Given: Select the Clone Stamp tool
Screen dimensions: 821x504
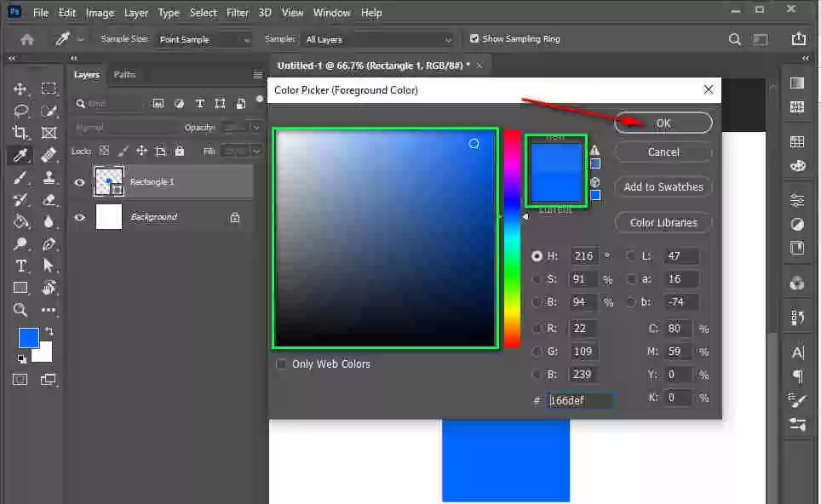Looking at the screenshot, I should coord(49,178).
